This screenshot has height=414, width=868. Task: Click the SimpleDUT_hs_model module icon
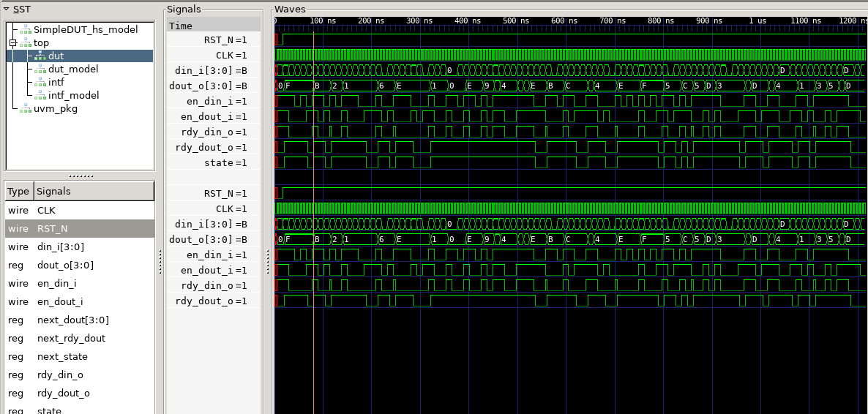tap(26, 29)
